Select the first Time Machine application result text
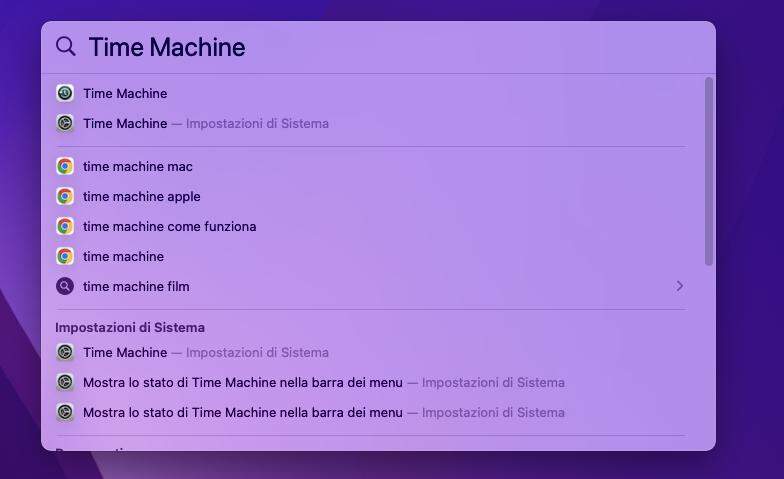 125,94
